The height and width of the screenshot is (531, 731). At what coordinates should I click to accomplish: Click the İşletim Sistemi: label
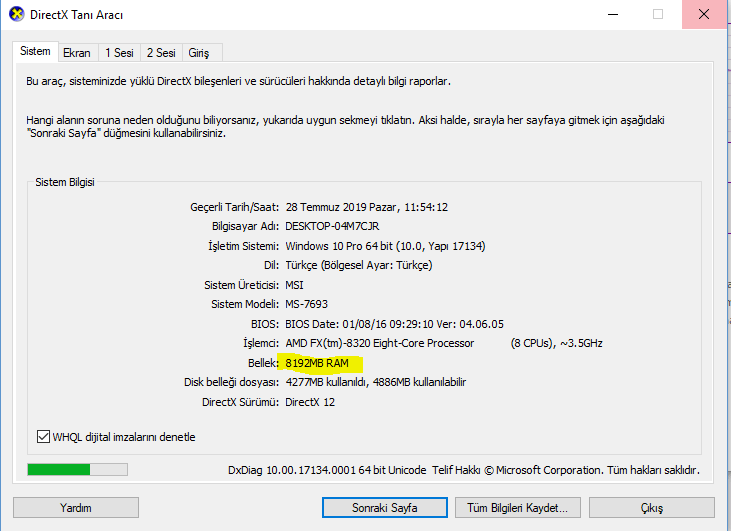tap(243, 246)
